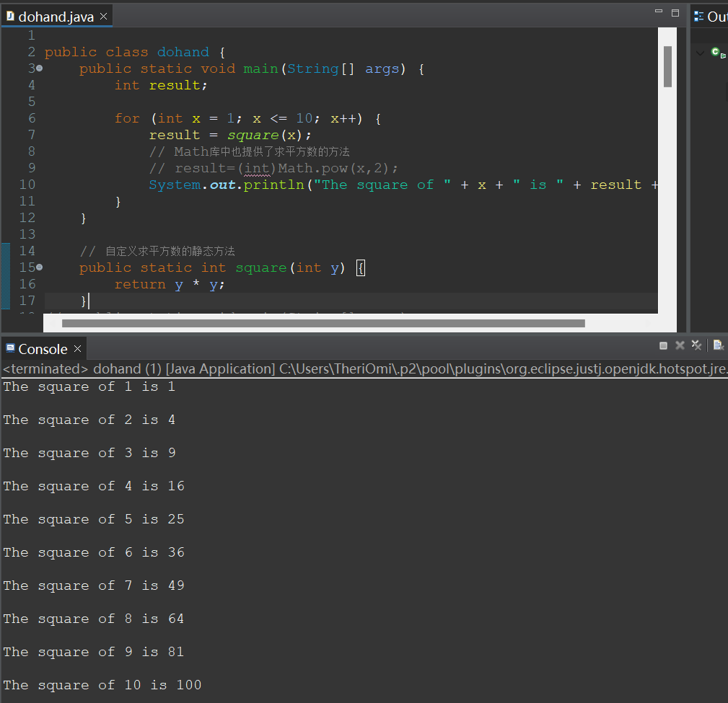Click console line 'The square of 2 is 4'
The width and height of the screenshot is (728, 703).
point(89,420)
